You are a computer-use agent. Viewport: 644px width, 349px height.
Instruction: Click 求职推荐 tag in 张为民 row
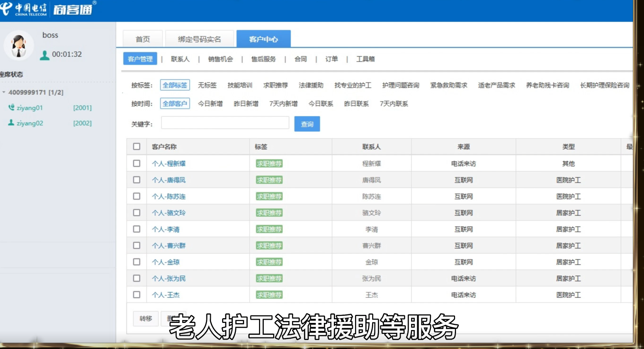tap(269, 278)
